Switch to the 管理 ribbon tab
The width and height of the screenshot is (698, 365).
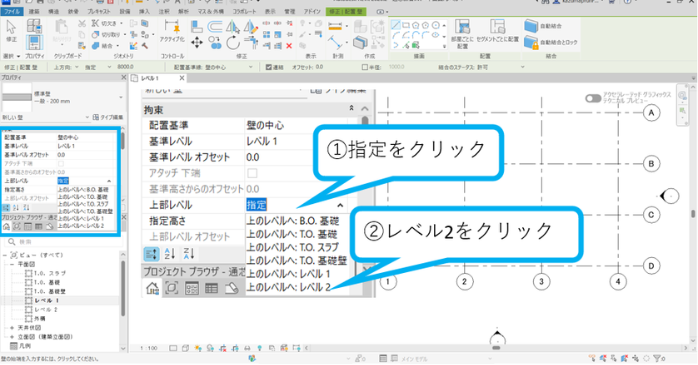[290, 12]
